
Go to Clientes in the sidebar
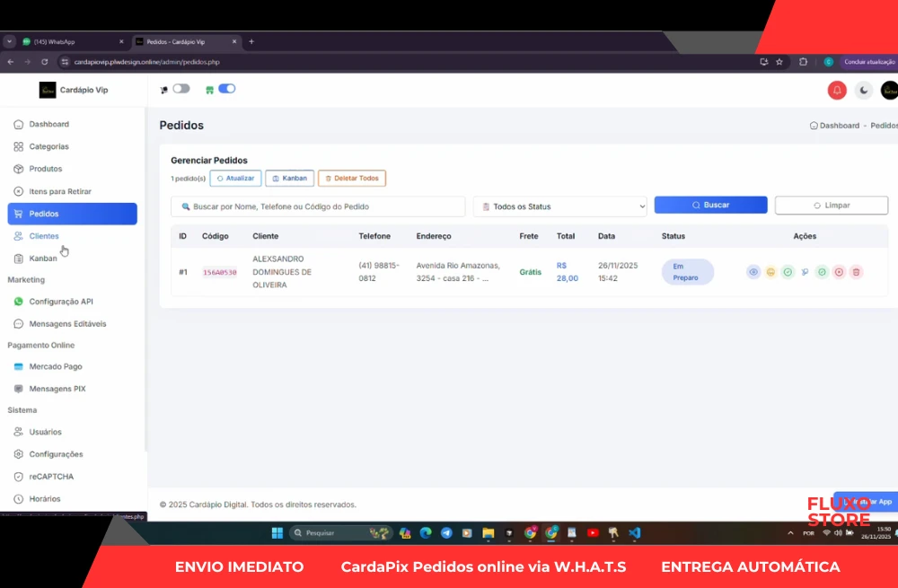43,236
